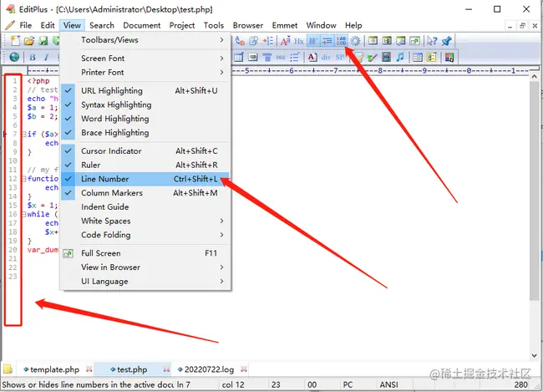Screen dimensions: 543x392
Task: Click the music note sound icon
Action: point(400,57)
